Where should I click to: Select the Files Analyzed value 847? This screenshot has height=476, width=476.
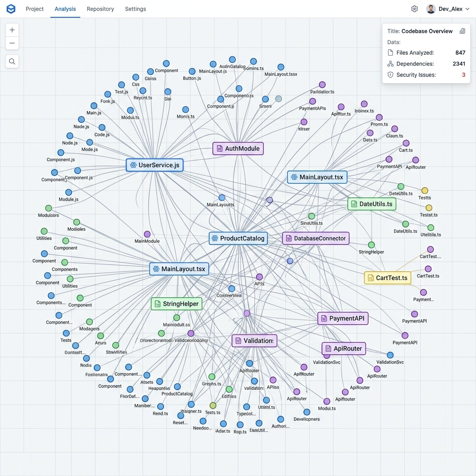point(460,53)
